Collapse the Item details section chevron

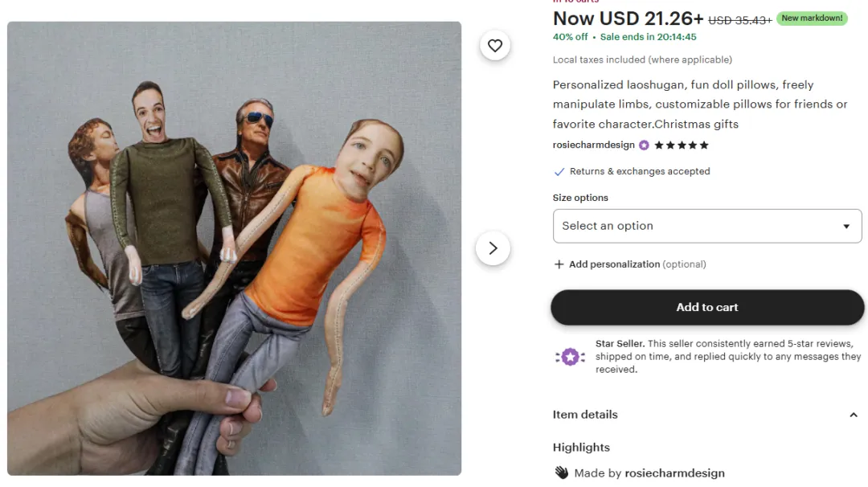(x=854, y=415)
